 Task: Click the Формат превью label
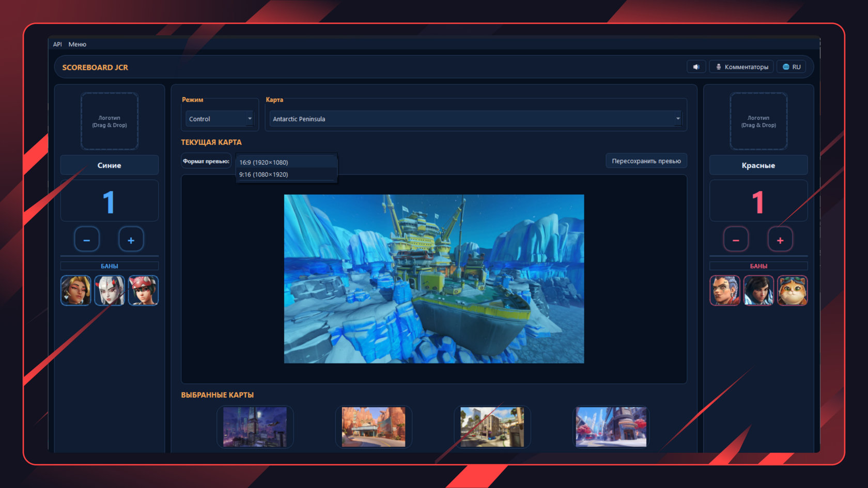point(206,161)
